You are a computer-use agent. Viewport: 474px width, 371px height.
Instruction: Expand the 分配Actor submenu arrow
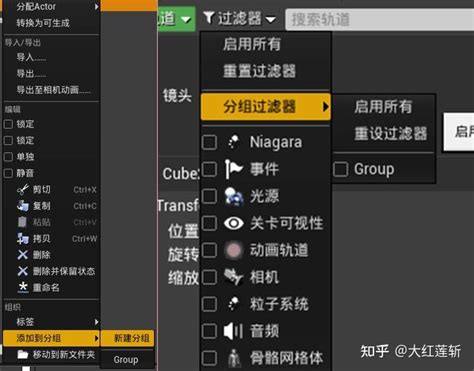97,6
